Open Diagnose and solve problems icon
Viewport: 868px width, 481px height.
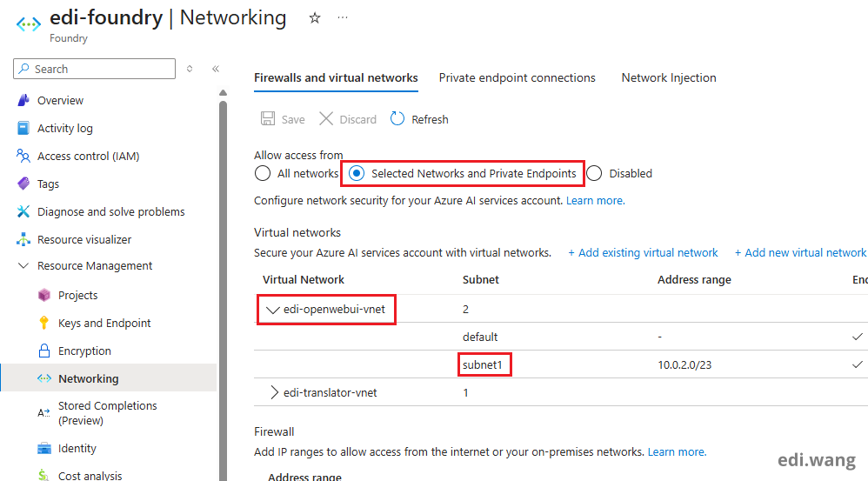point(23,211)
